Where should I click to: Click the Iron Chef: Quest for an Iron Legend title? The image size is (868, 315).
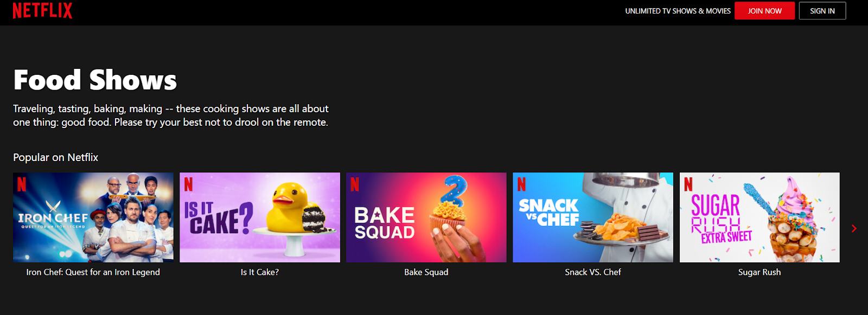[93, 272]
